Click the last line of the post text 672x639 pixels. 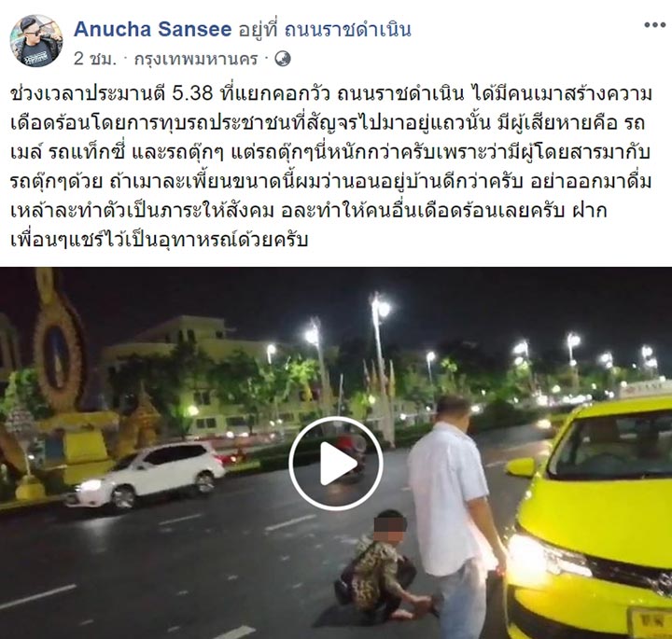(159, 240)
